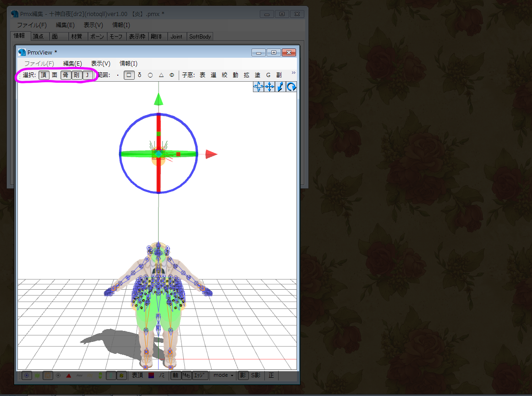Toggle the 影 shadow button
Image resolution: width=532 pixels, height=396 pixels.
point(243,375)
